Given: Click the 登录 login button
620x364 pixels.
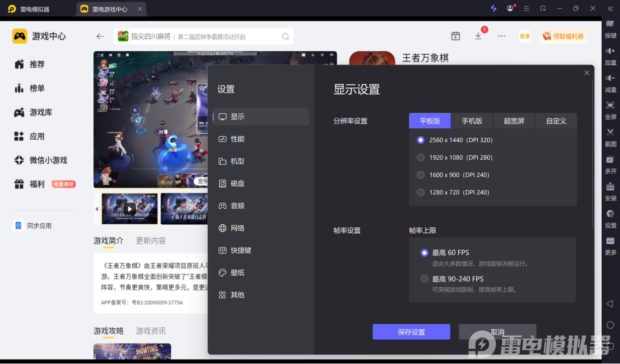Looking at the screenshot, I should (x=525, y=36).
